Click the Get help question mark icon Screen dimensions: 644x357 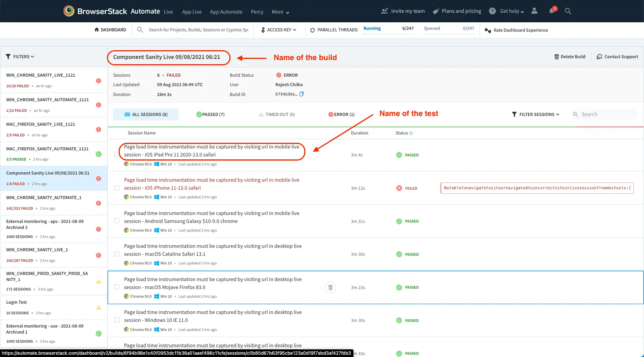click(492, 11)
